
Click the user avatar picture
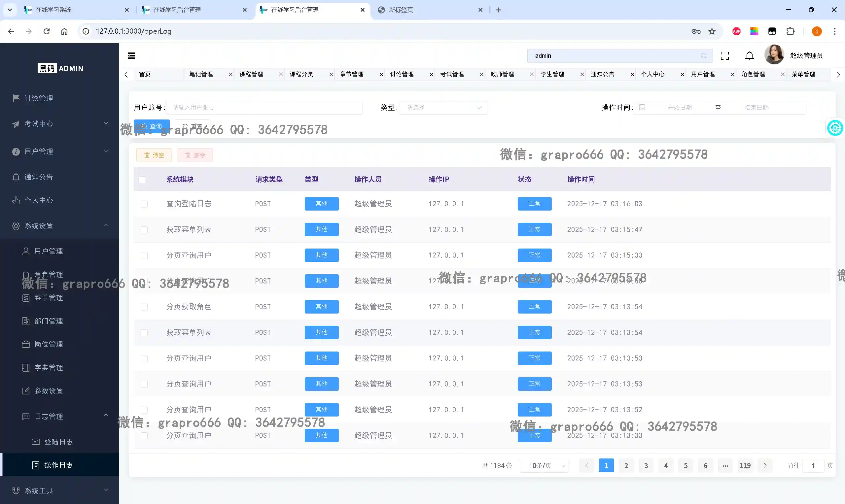(774, 55)
